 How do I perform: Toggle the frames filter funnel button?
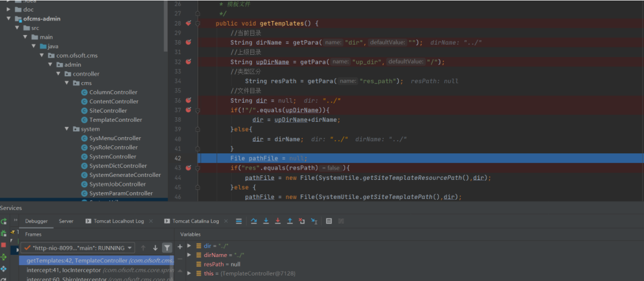[167, 248]
